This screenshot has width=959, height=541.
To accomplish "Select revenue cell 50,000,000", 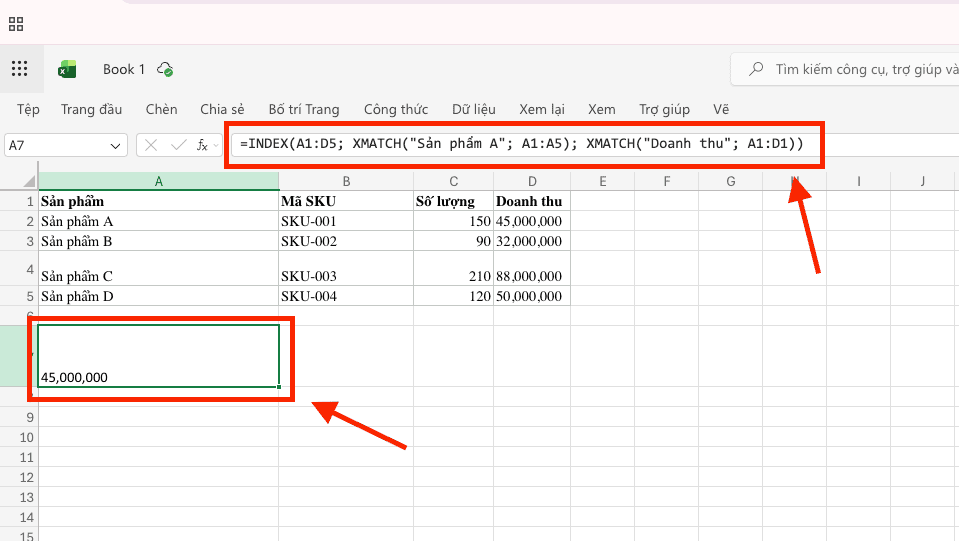I will (532, 296).
